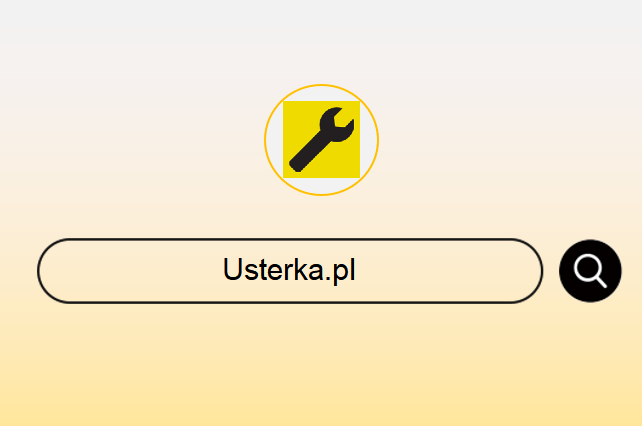Click the site logo above search bar
Screen dimensions: 642x426
321,140
